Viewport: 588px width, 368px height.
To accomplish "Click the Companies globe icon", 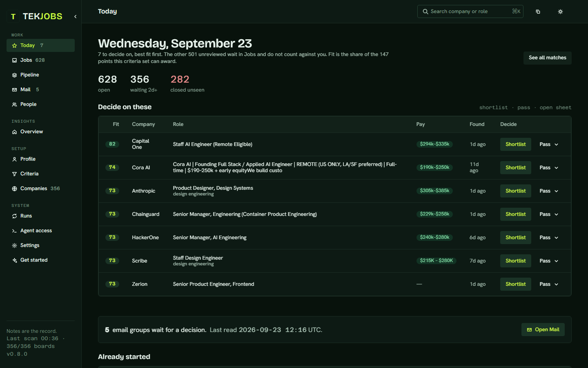I will point(14,188).
